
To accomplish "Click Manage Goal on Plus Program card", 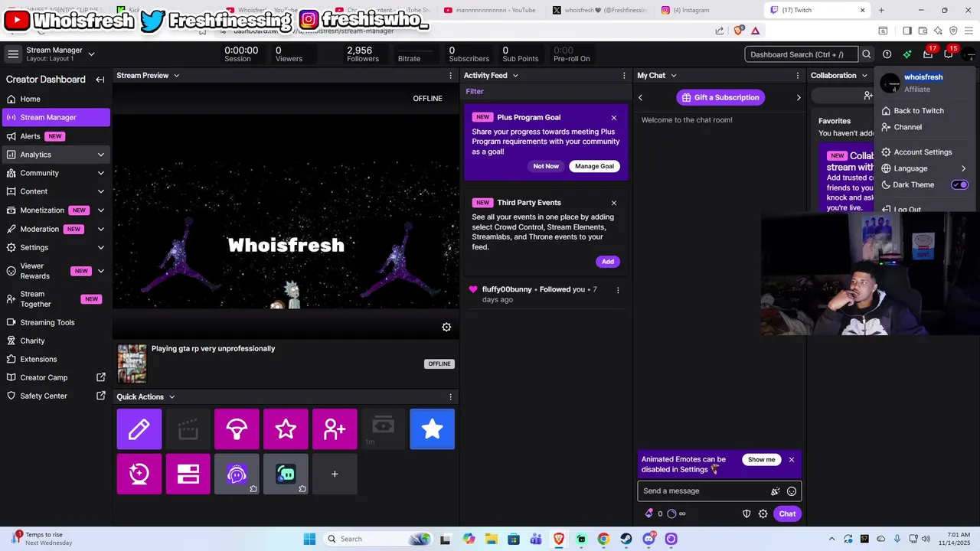I will click(594, 166).
